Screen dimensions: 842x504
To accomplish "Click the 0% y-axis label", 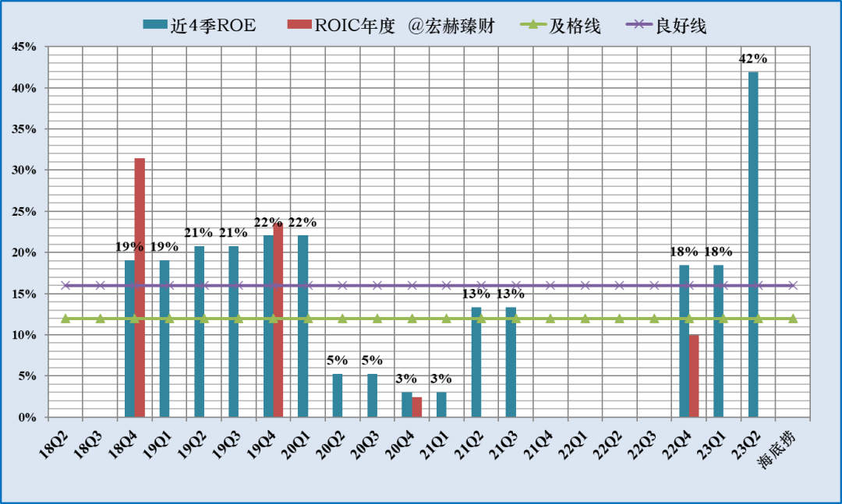I will pos(27,418).
